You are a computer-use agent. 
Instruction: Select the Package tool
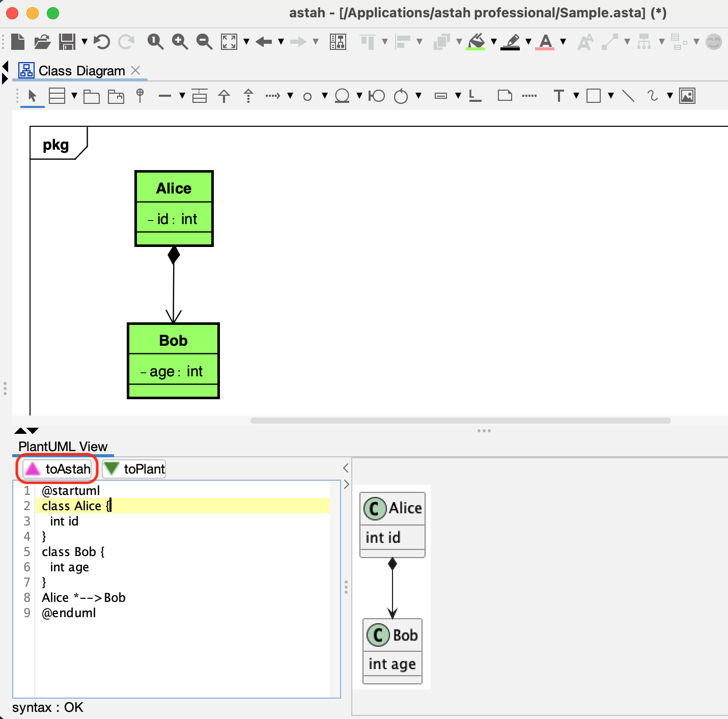(91, 96)
